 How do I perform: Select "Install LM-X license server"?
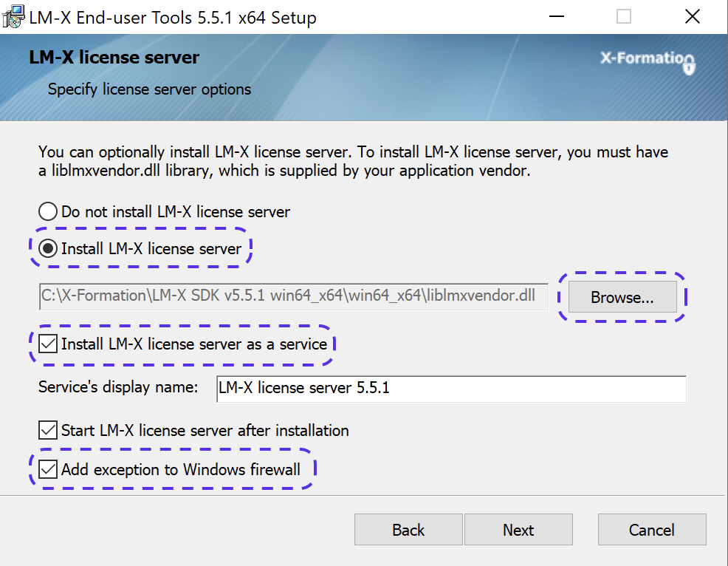(47, 248)
